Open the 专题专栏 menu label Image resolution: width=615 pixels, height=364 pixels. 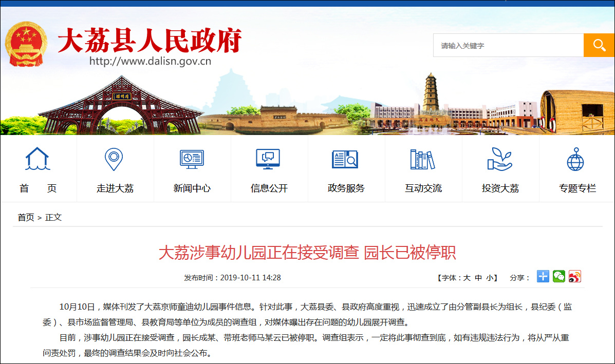[577, 188]
